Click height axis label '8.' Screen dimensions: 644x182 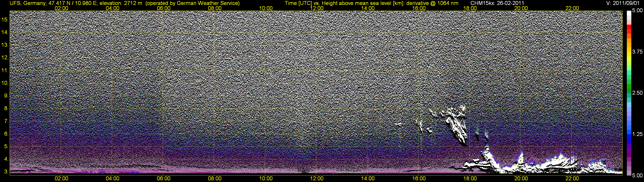tap(6, 109)
